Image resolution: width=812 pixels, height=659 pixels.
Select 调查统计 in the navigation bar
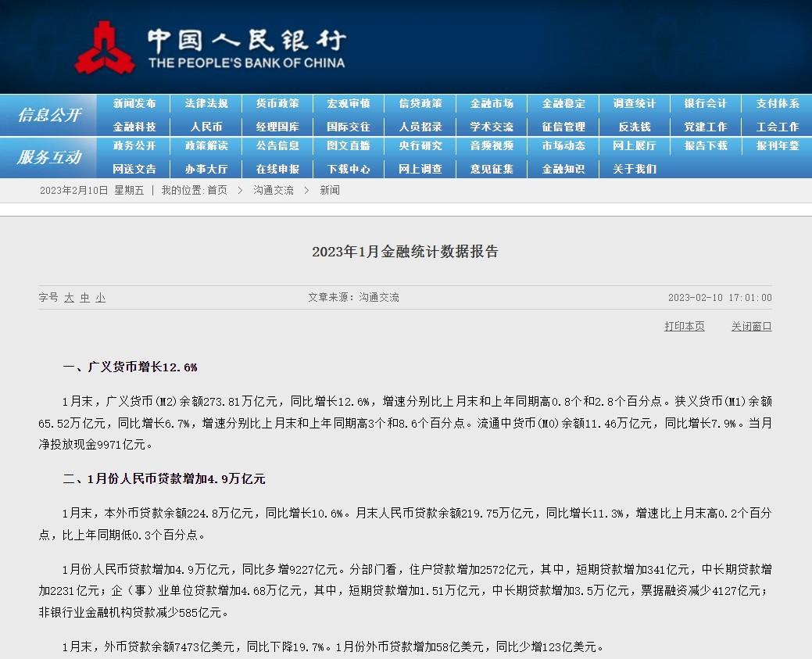pos(635,103)
